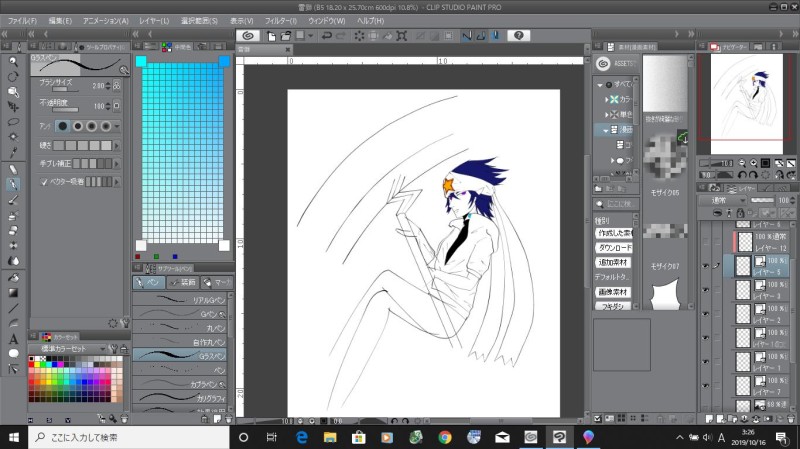Click the New document icon

[271, 36]
